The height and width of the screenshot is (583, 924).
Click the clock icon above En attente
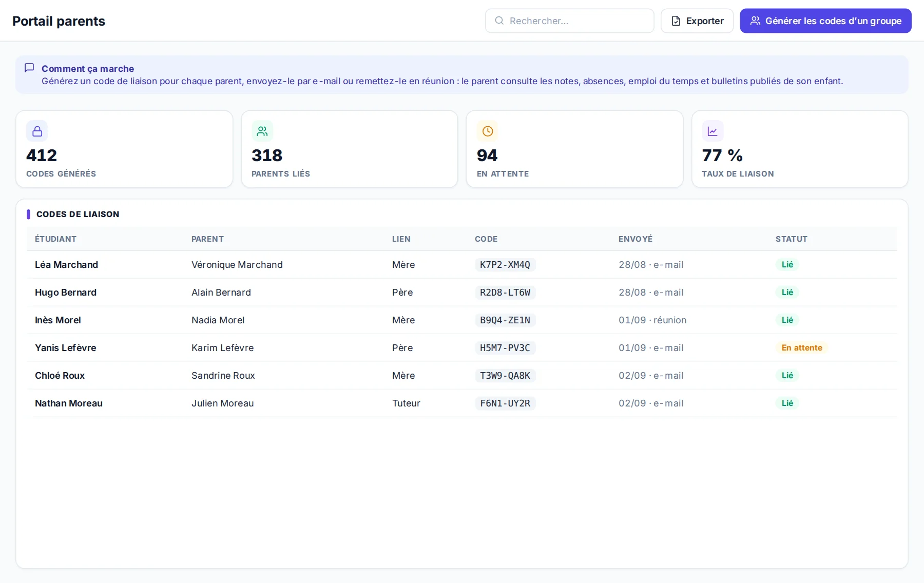[x=488, y=131]
